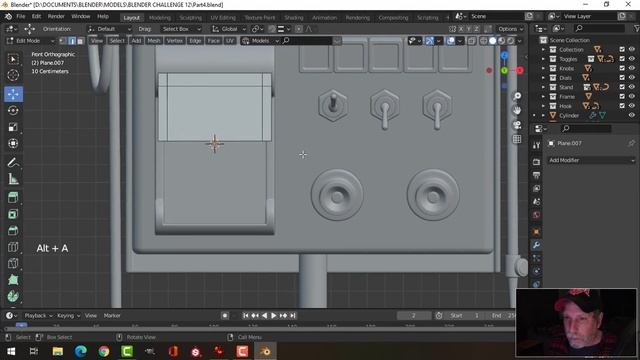640x360 pixels.
Task: Select the Inset Faces tool
Action: coord(13,214)
